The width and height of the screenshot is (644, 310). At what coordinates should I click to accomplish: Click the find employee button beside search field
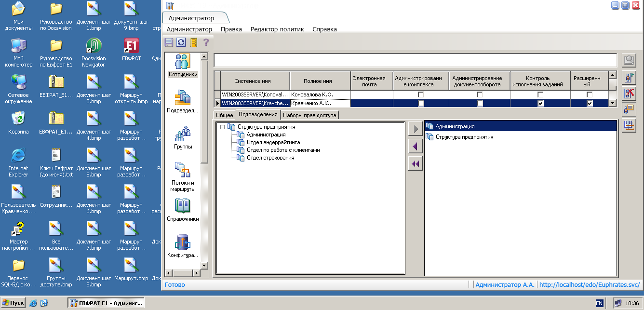pos(629,60)
